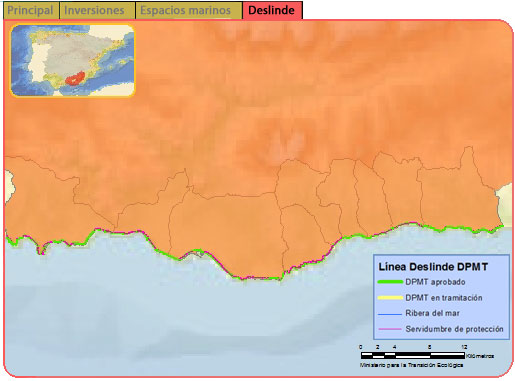
Task: Click the DPMT aprobado legend label
Action: pyautogui.click(x=435, y=282)
